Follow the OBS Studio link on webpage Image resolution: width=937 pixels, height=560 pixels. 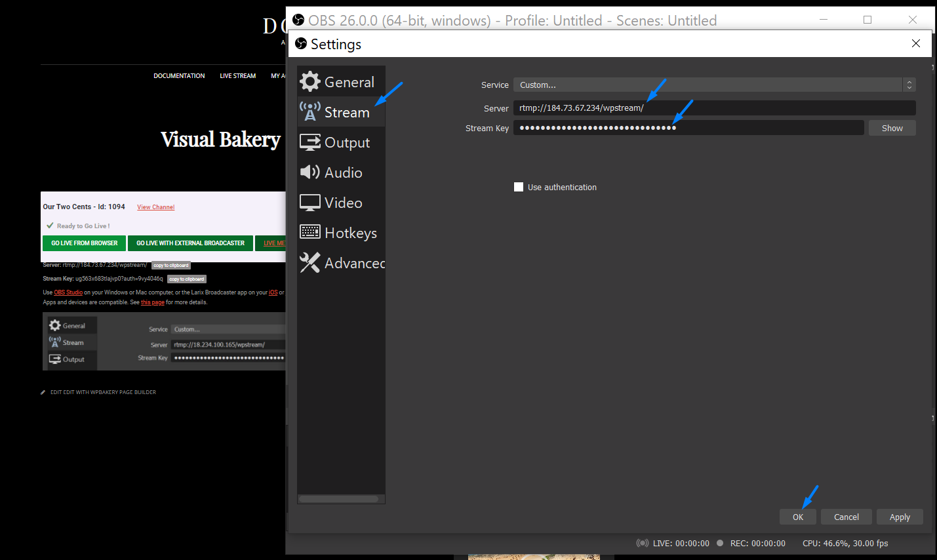click(x=68, y=292)
